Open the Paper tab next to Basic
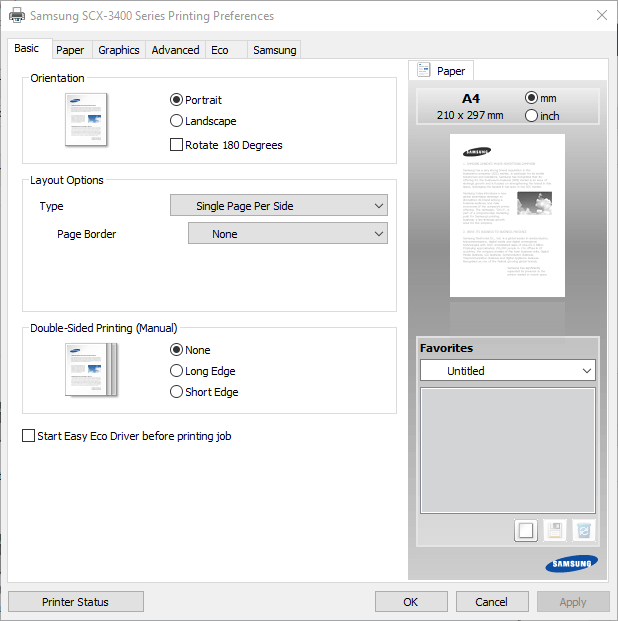 point(70,50)
